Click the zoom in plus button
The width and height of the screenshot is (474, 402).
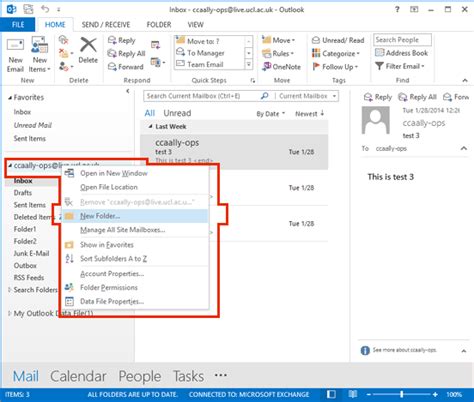[435, 394]
